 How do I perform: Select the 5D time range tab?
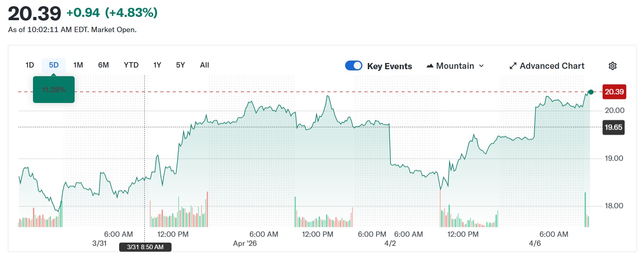[x=54, y=65]
